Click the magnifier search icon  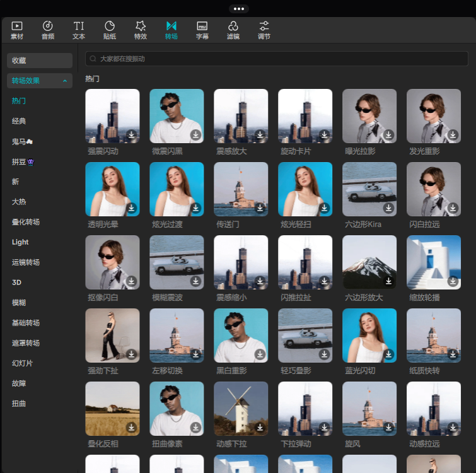tap(93, 59)
